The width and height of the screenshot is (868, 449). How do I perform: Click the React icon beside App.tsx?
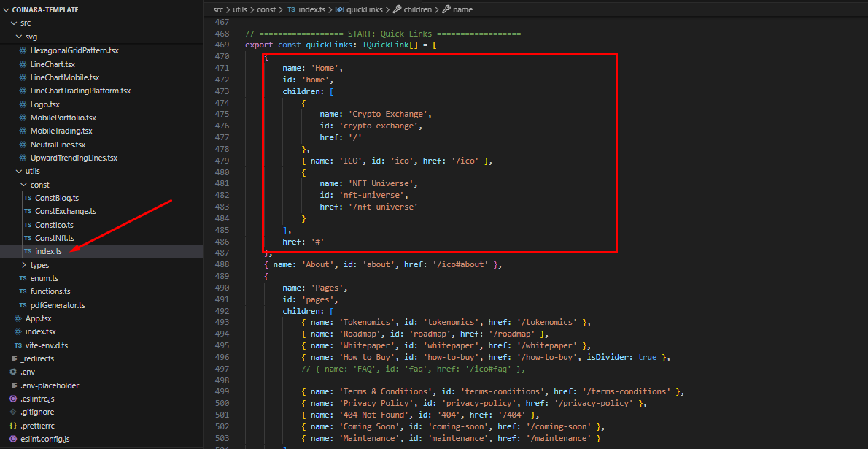pos(18,319)
